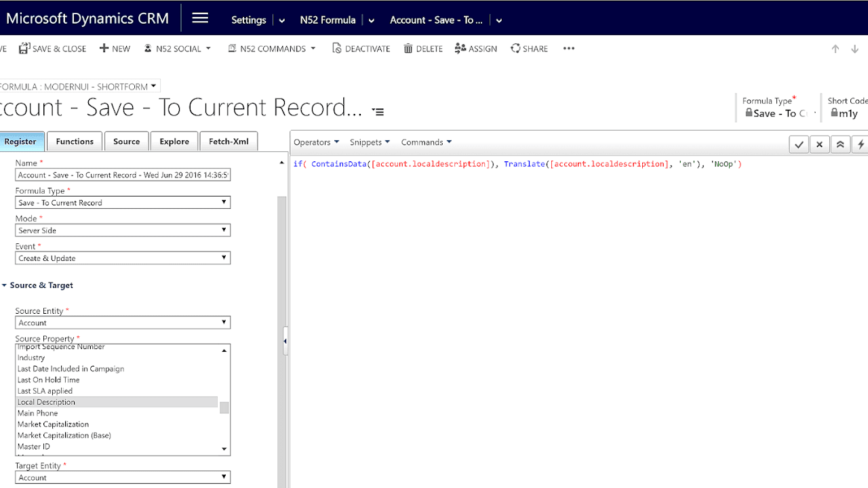
Task: Select Last Date Included in Campaign
Action: (x=117, y=369)
